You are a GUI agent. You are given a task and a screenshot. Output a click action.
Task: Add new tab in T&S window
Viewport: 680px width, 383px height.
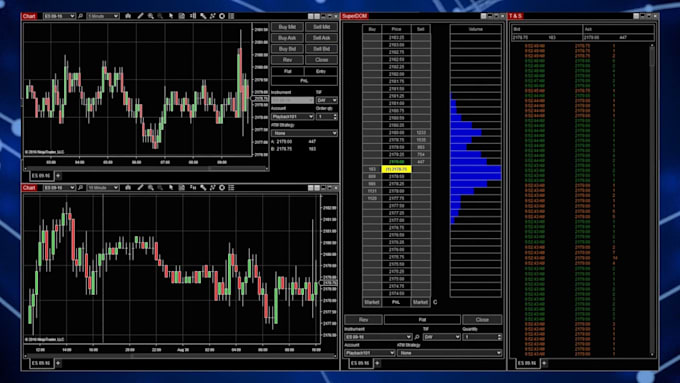[544, 363]
